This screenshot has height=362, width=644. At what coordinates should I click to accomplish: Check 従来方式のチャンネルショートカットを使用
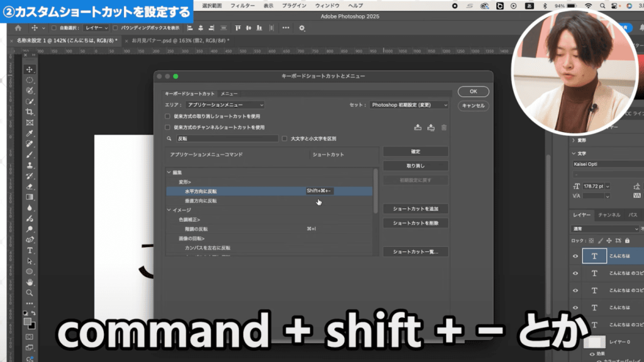pos(167,127)
